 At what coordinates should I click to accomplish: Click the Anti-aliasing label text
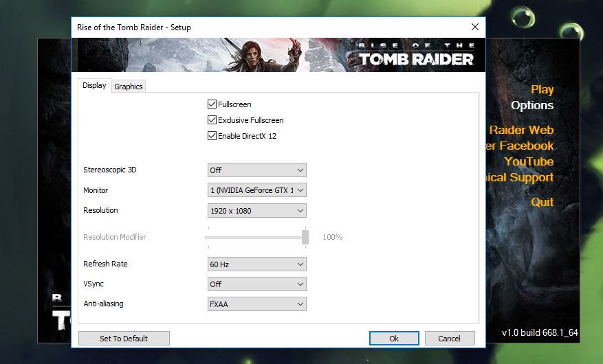pyautogui.click(x=103, y=304)
